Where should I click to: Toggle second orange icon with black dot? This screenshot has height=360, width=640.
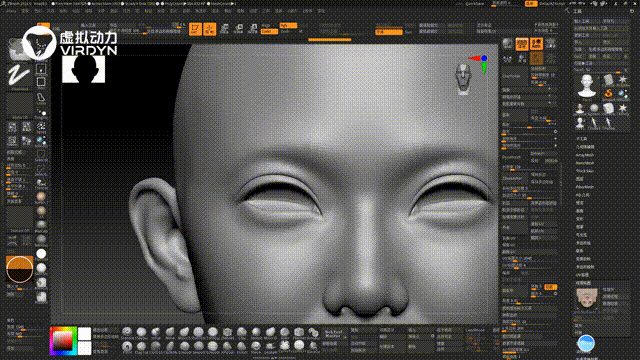click(536, 44)
